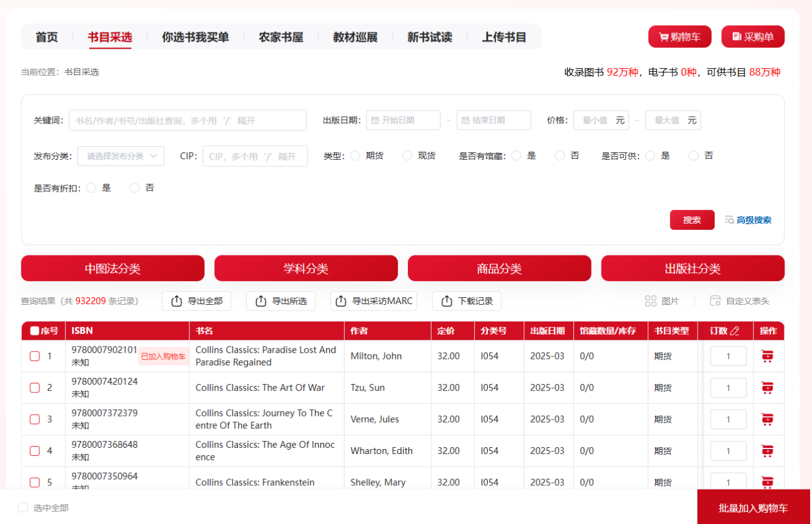
Task: Expand the 发布分类 dropdown
Action: pyautogui.click(x=121, y=156)
